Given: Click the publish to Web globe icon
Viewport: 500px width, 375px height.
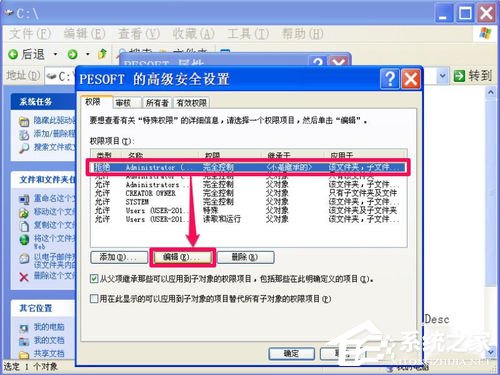Looking at the screenshot, I should [x=24, y=240].
